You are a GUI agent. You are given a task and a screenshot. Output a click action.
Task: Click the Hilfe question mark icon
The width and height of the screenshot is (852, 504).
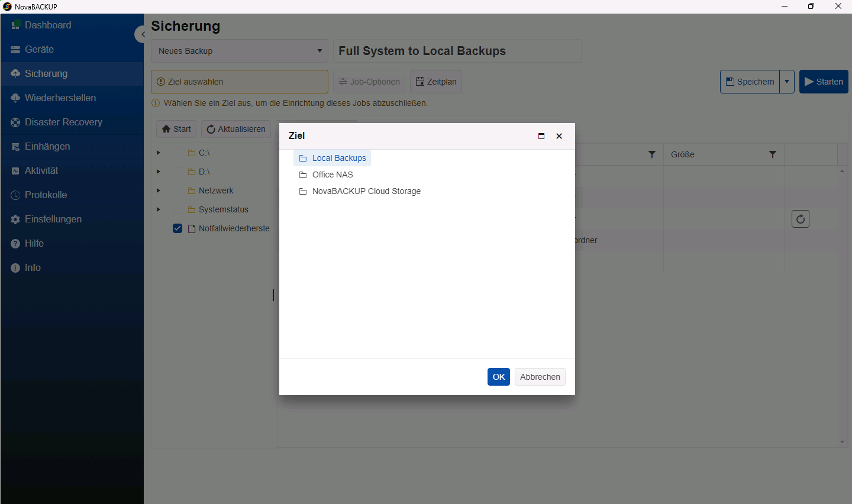click(x=15, y=244)
